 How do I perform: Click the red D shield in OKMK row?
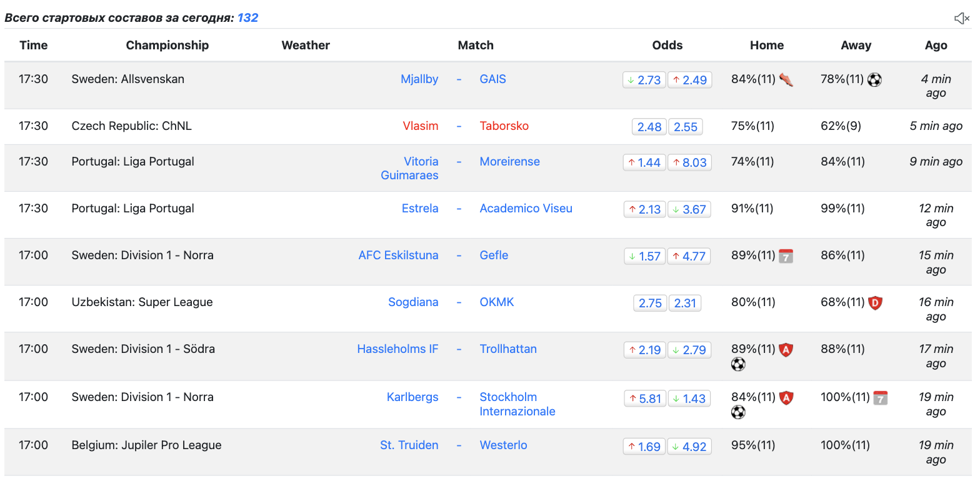coord(875,302)
